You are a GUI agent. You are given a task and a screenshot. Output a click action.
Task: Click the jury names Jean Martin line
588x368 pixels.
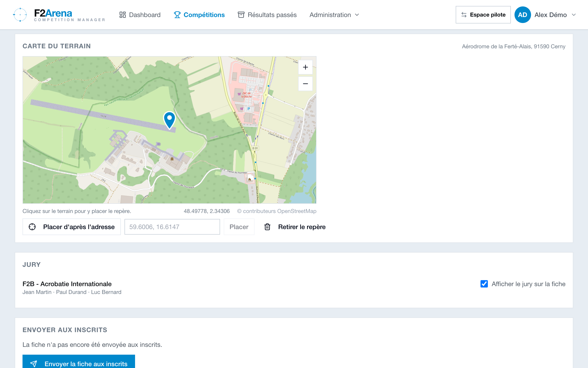[72, 292]
